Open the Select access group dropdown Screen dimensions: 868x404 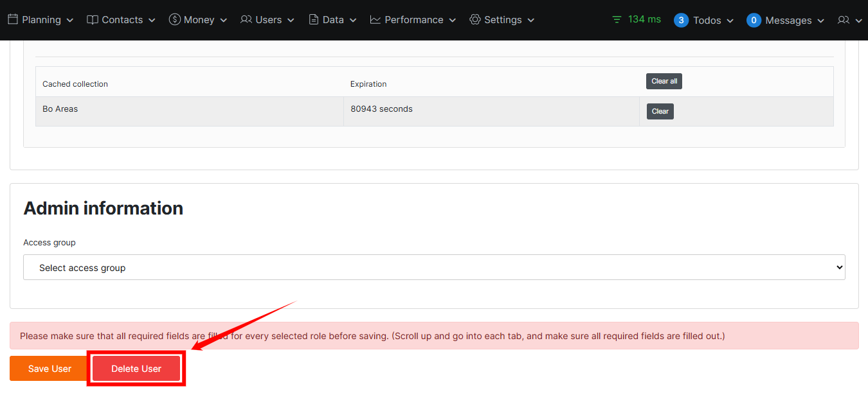click(434, 268)
